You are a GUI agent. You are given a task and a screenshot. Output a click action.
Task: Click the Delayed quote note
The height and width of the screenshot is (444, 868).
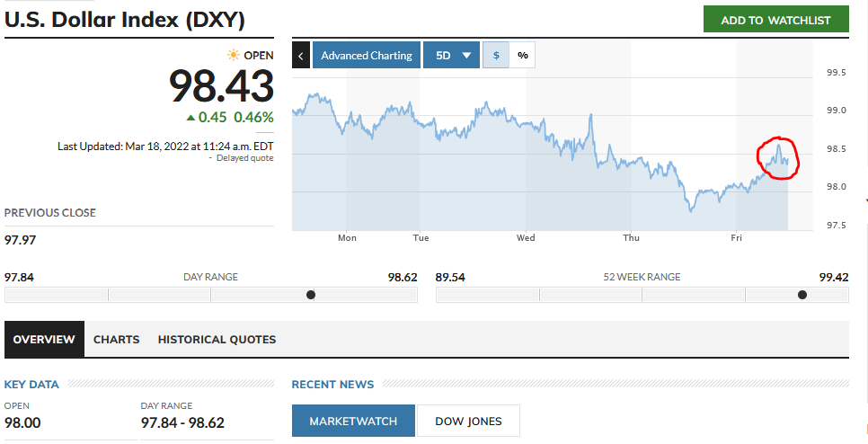(244, 158)
